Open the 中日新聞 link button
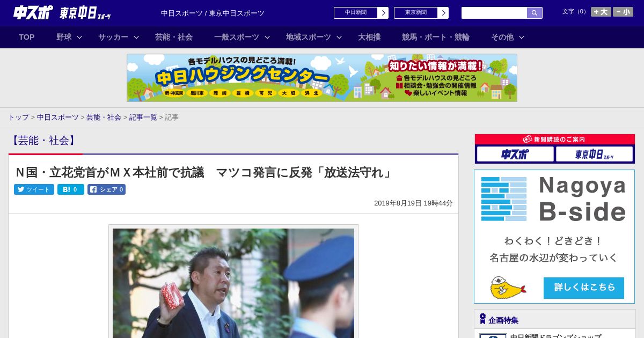 (x=361, y=13)
